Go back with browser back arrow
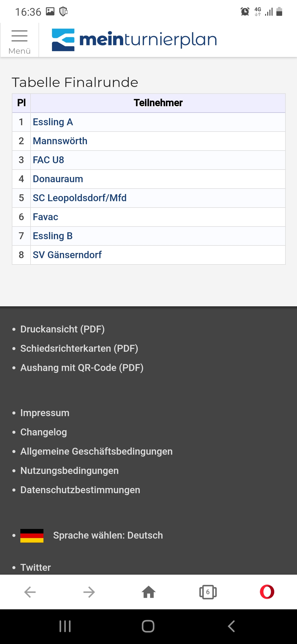This screenshot has width=297, height=644. pos(30,592)
